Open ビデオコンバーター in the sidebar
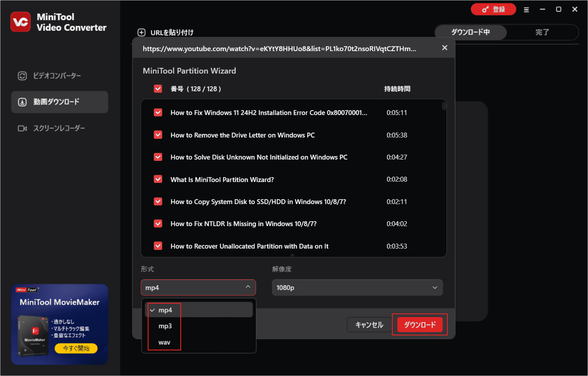Image resolution: width=588 pixels, height=376 pixels. tap(60, 76)
